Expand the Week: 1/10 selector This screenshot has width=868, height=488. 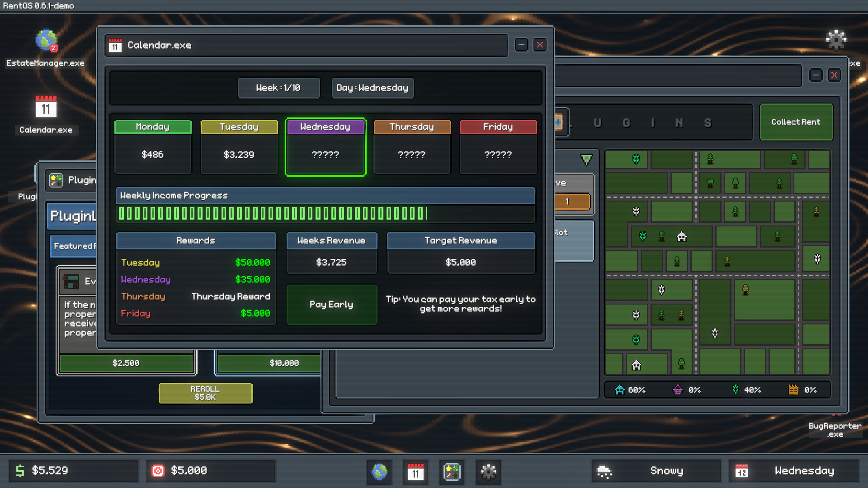pos(278,88)
